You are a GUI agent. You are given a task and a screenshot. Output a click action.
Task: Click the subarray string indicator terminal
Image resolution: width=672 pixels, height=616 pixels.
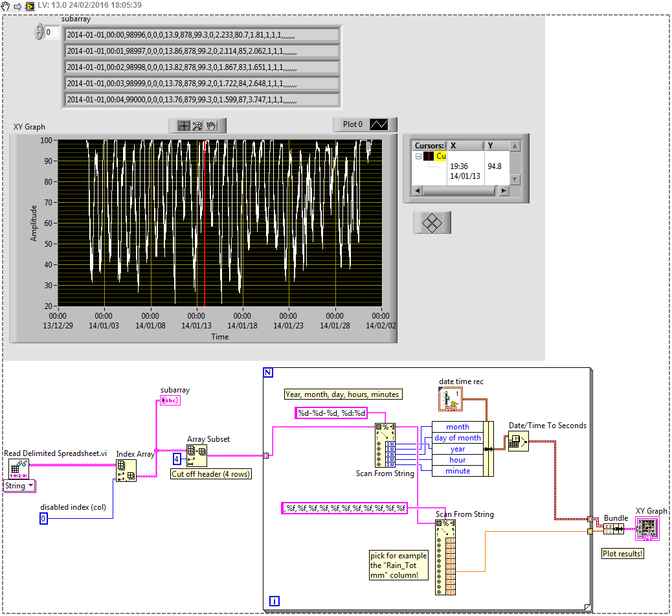pyautogui.click(x=170, y=400)
